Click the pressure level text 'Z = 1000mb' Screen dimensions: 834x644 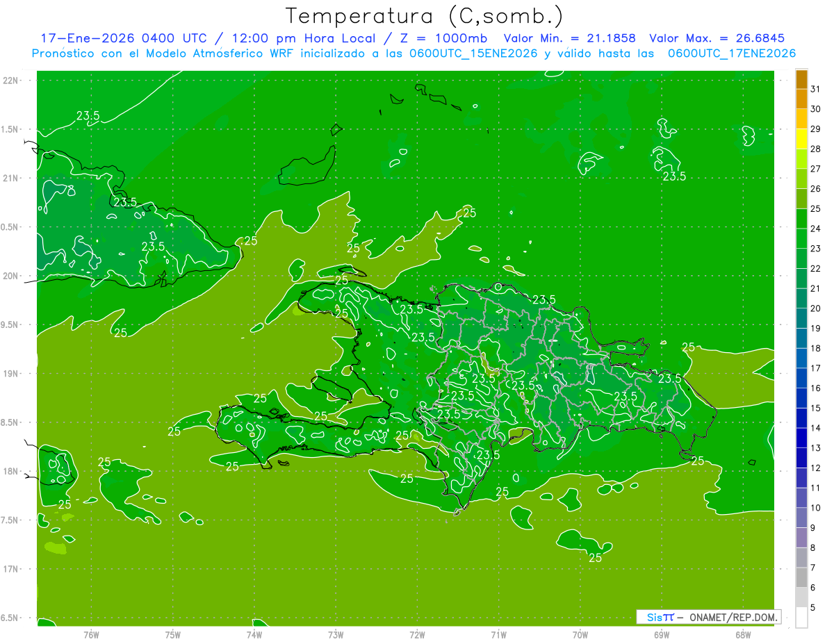(443, 38)
